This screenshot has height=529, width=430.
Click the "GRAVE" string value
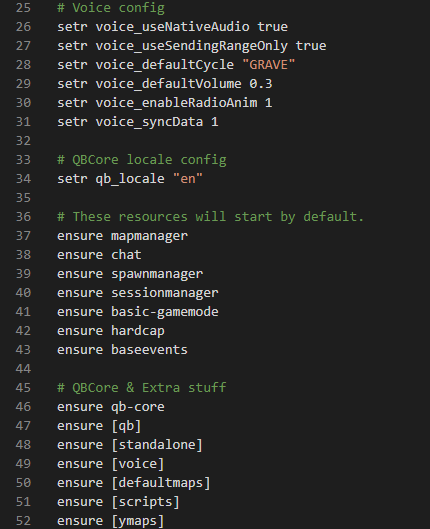click(269, 65)
